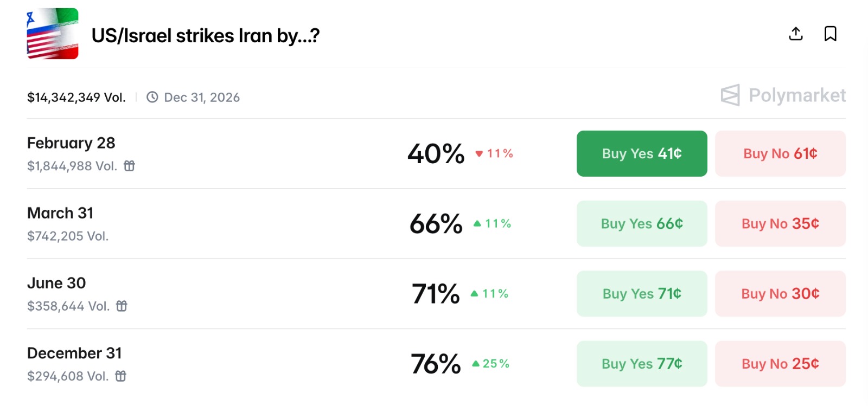
Task: Click the gift icon under June 30
Action: [x=122, y=306]
